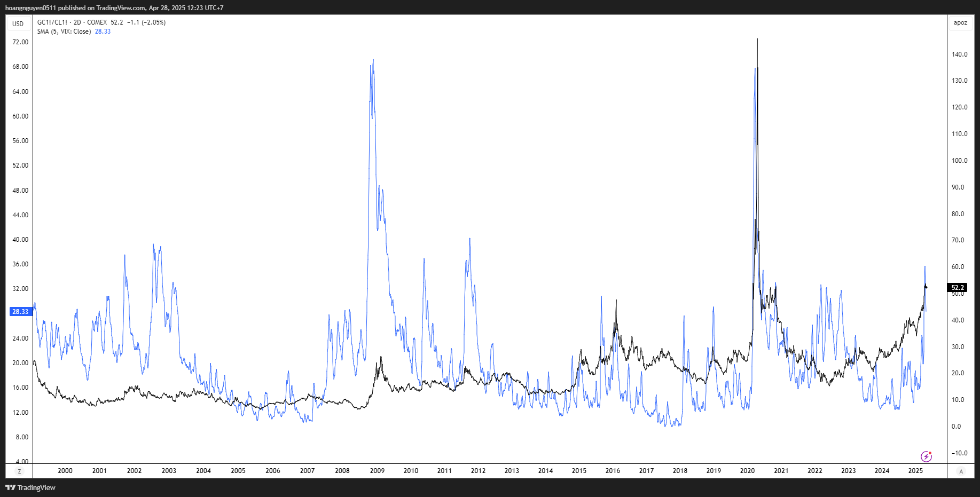Click the 2013 year label
The height and width of the screenshot is (497, 980).
pos(512,471)
